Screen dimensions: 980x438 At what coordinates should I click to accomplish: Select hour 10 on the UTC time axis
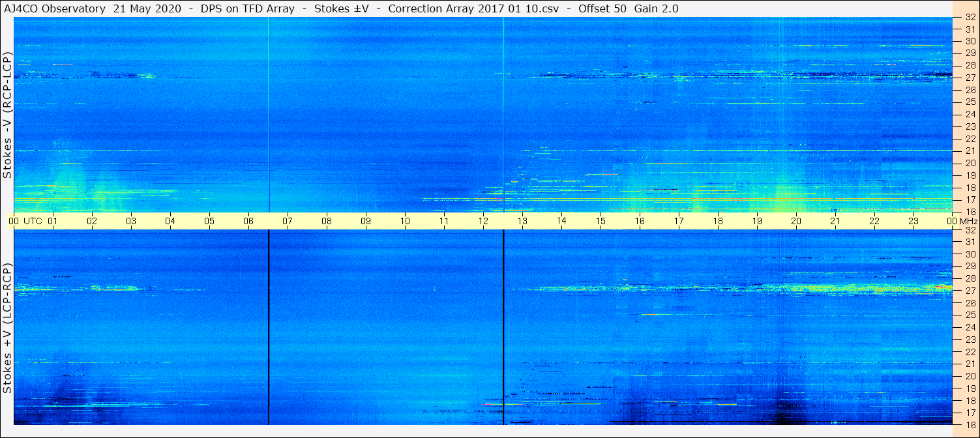point(405,221)
